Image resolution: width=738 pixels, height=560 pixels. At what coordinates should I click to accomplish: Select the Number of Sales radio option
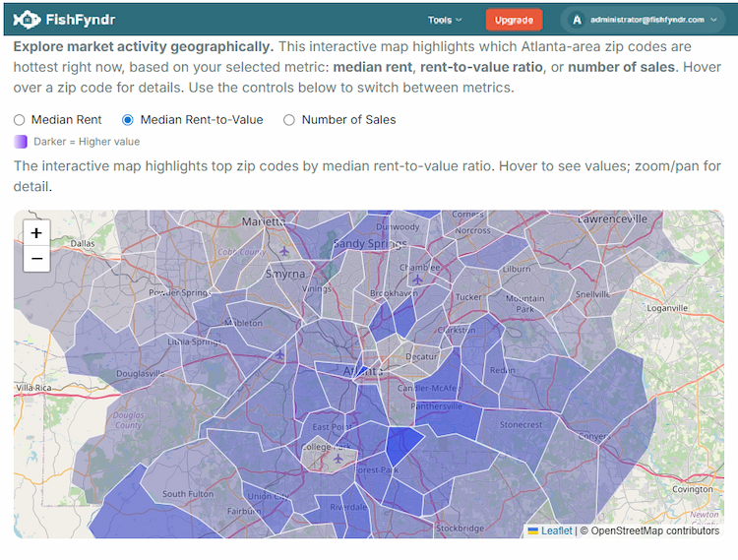[x=289, y=120]
